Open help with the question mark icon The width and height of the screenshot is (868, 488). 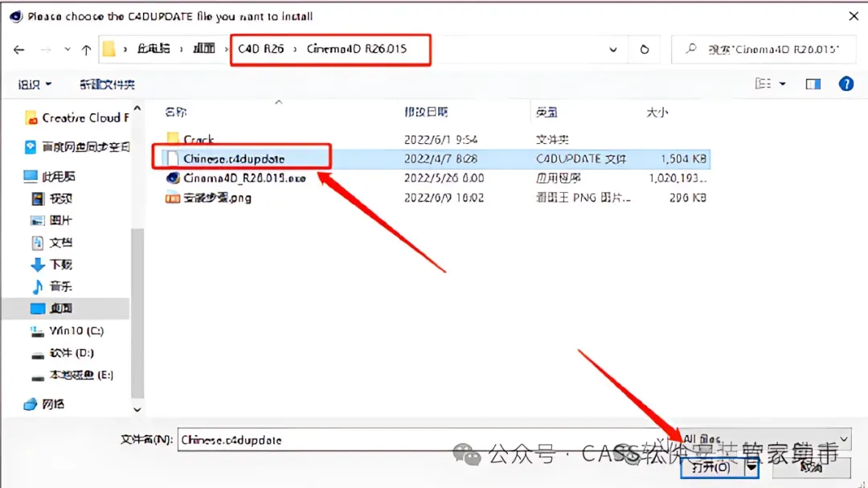[845, 84]
